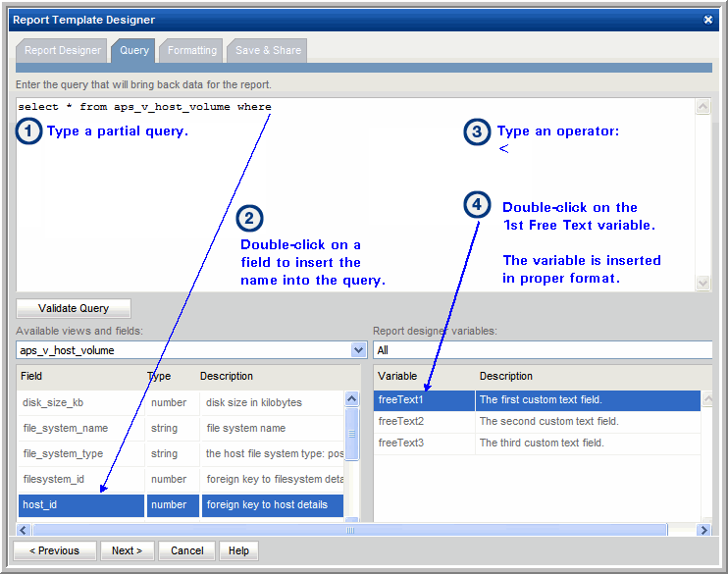
Task: Switch to the Report Designer tab
Action: pos(63,51)
